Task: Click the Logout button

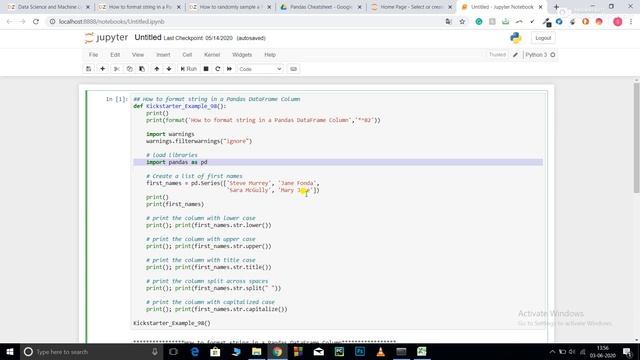Action: coord(543,38)
